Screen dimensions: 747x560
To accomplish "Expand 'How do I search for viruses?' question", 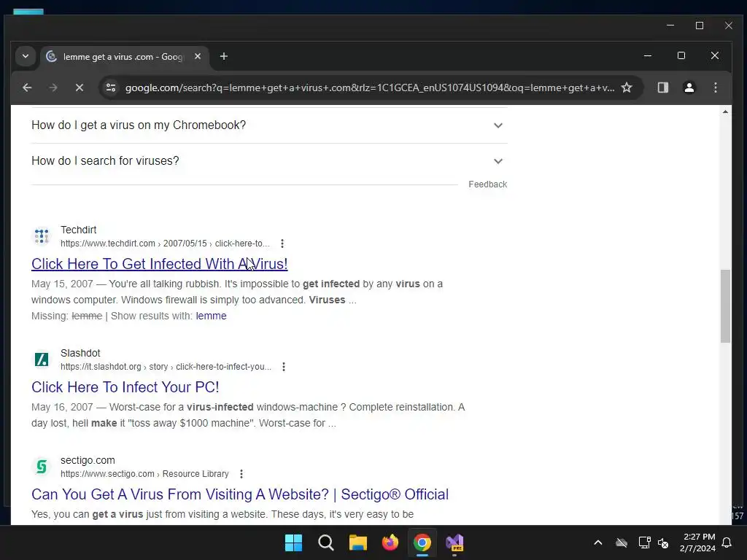I will coord(269,161).
